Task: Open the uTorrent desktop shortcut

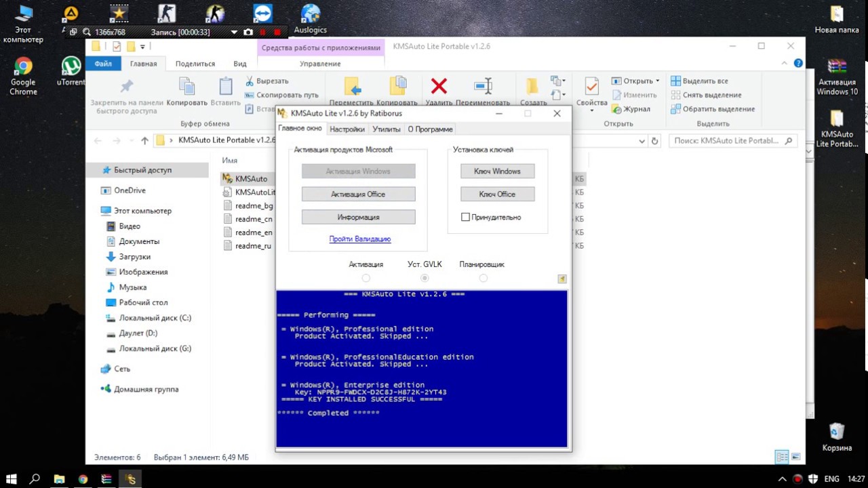Action: 71,71
